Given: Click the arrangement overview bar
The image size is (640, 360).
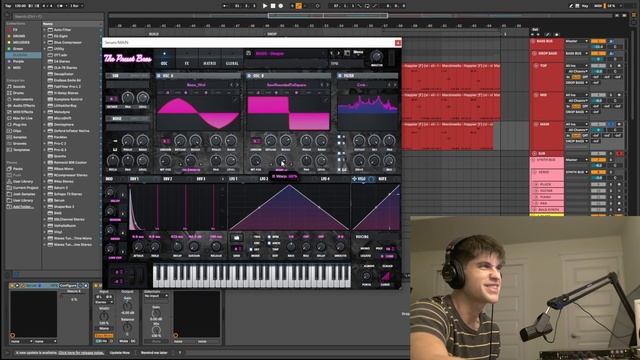Looking at the screenshot, I should coord(362,16).
